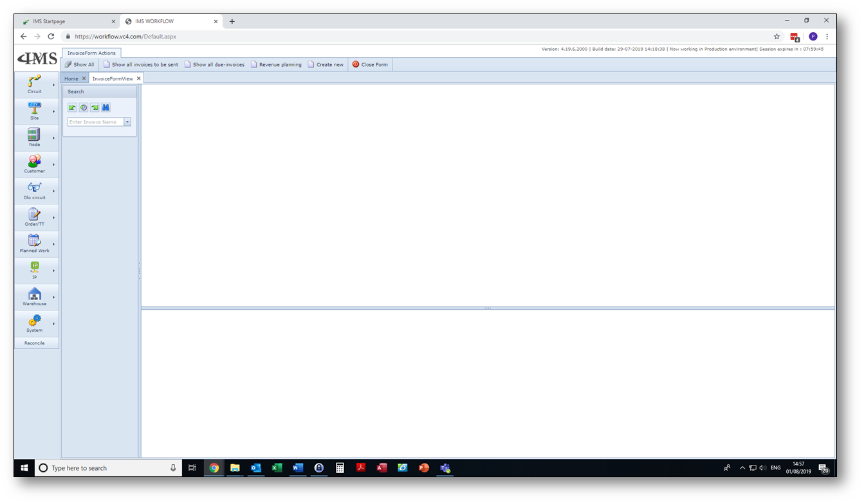Expand the Olo circuit submenu arrow
Screen dimensions: 864x504
click(53, 191)
